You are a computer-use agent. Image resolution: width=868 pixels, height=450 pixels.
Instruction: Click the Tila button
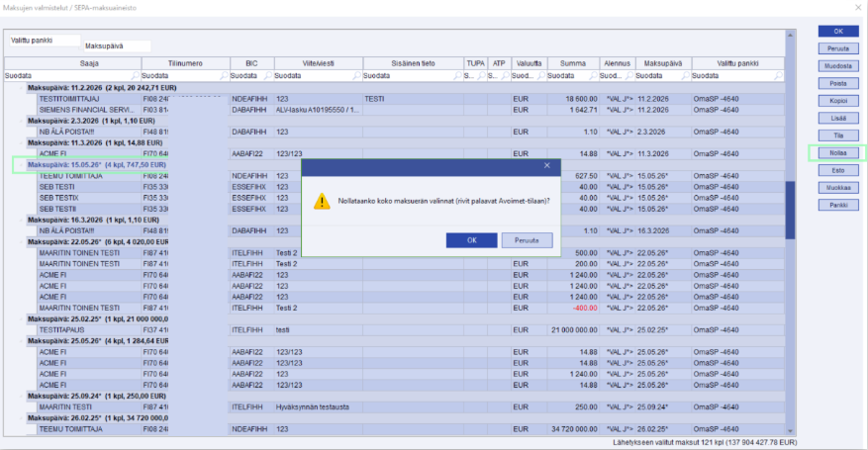click(x=838, y=135)
